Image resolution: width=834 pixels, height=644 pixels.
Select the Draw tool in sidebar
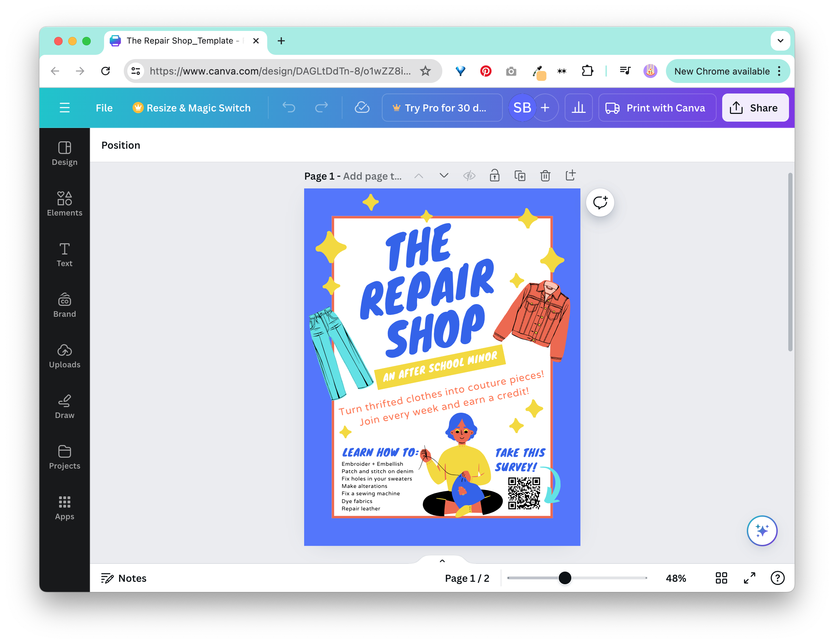(x=65, y=407)
